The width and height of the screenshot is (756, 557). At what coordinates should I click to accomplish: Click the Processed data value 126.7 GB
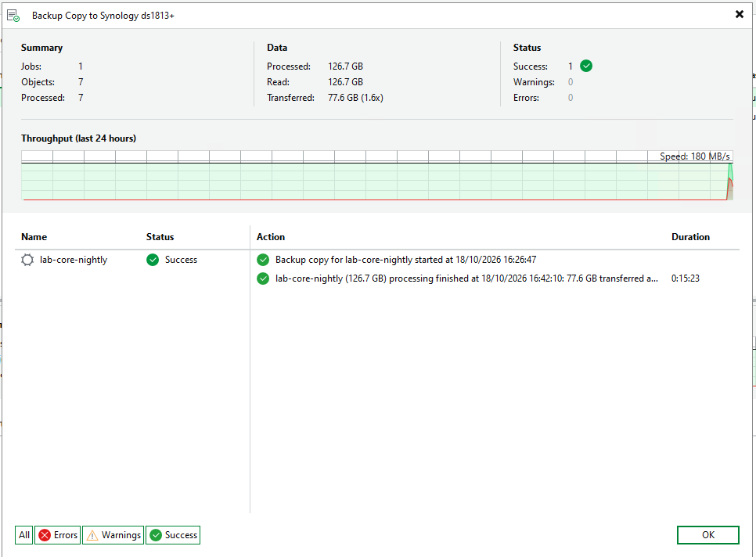point(345,66)
